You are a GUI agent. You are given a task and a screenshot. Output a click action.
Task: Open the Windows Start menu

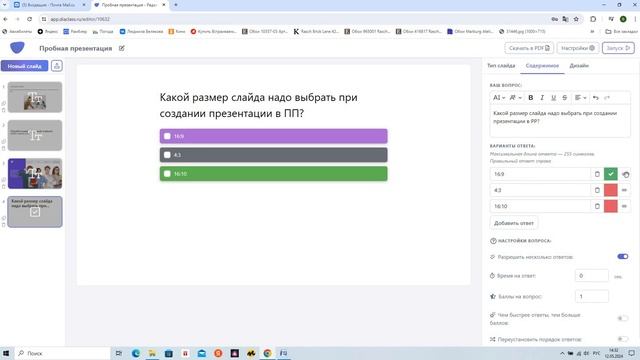6,353
